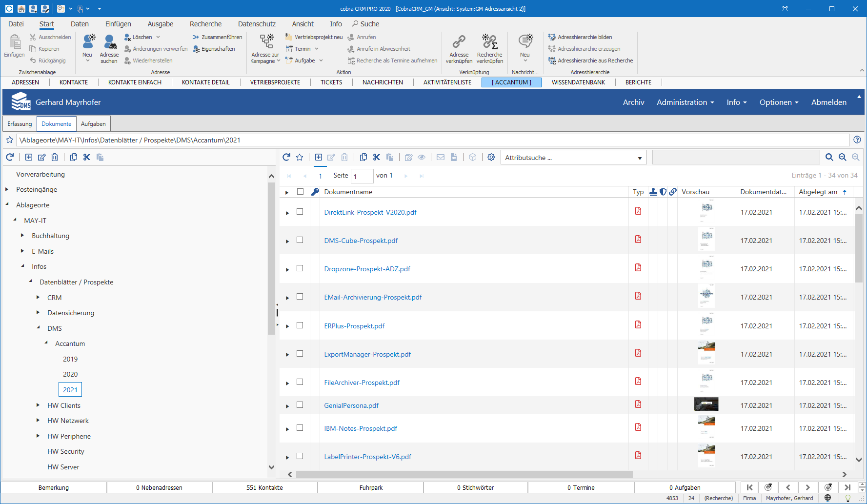The width and height of the screenshot is (867, 504).
Task: Check the box for DirektLink-Prospekt-V2020.pdf
Action: pyautogui.click(x=300, y=212)
